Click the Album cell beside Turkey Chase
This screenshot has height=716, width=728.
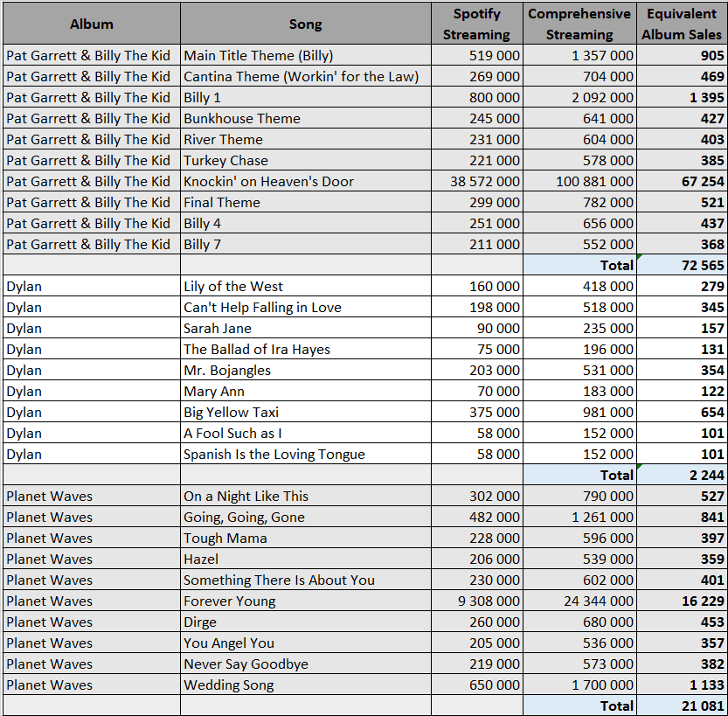(92, 161)
